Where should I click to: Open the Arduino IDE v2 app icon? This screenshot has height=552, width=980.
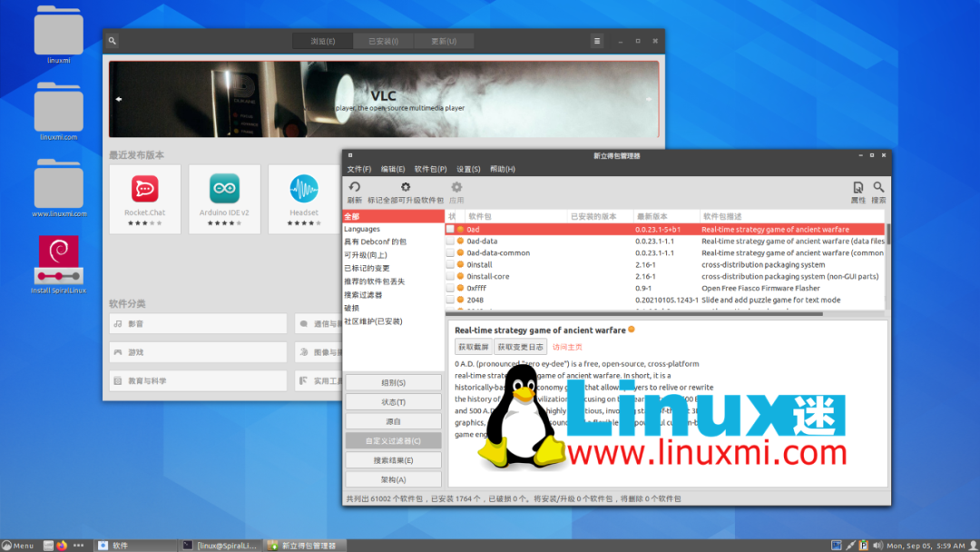(x=224, y=189)
